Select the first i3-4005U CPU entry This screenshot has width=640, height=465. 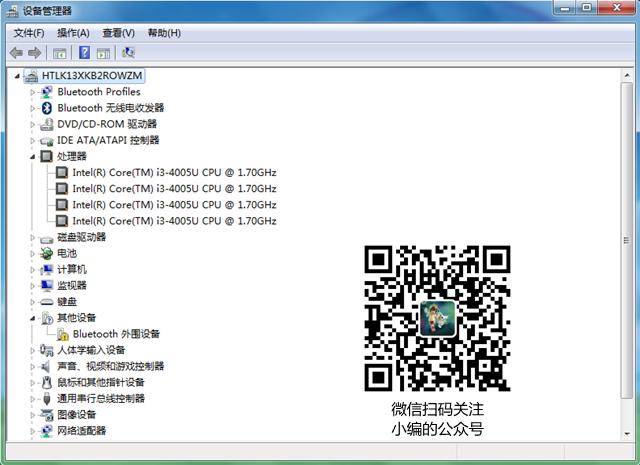pyautogui.click(x=174, y=173)
